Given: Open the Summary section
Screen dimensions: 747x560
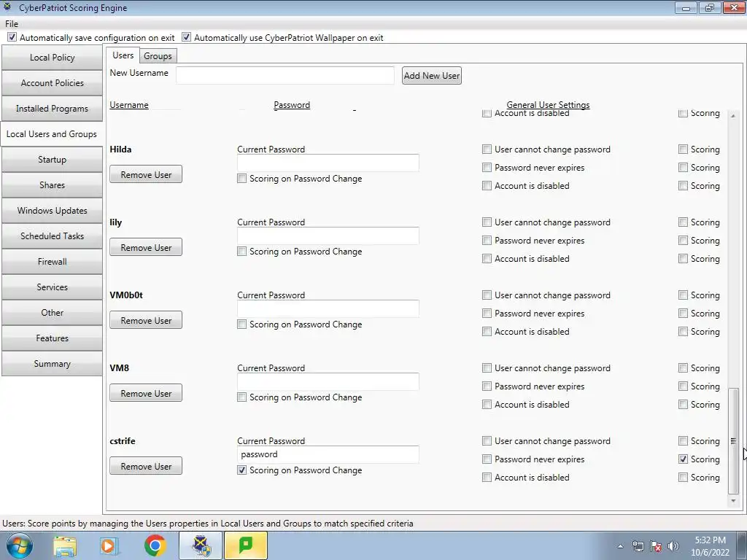Looking at the screenshot, I should (52, 364).
